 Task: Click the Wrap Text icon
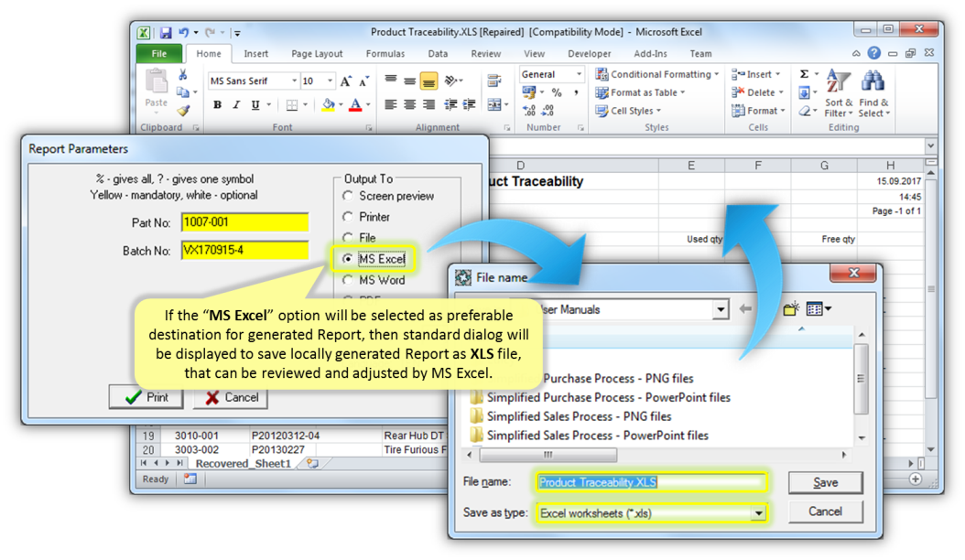(493, 81)
